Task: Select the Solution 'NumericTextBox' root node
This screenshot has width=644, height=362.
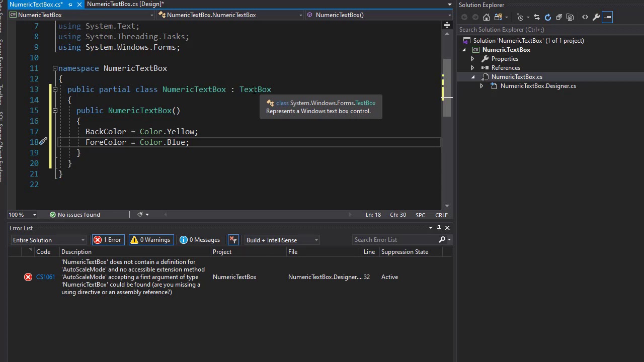Action: (x=528, y=41)
